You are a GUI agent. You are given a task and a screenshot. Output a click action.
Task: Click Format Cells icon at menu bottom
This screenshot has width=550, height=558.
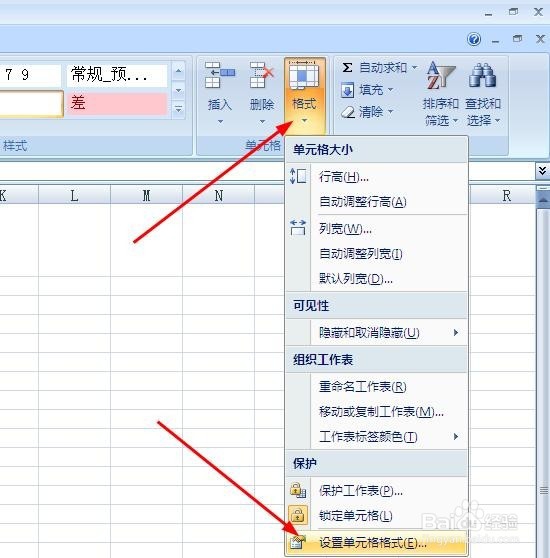pyautogui.click(x=298, y=542)
